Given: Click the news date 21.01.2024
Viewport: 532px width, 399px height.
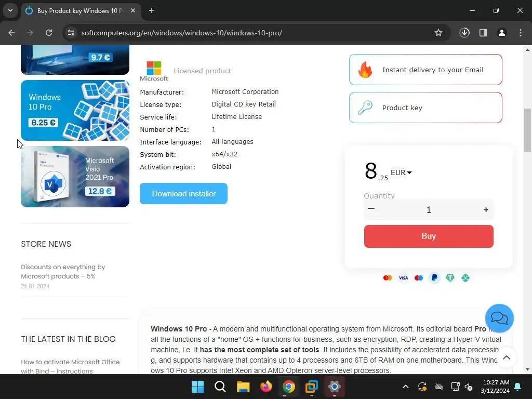Looking at the screenshot, I should pyautogui.click(x=35, y=286).
